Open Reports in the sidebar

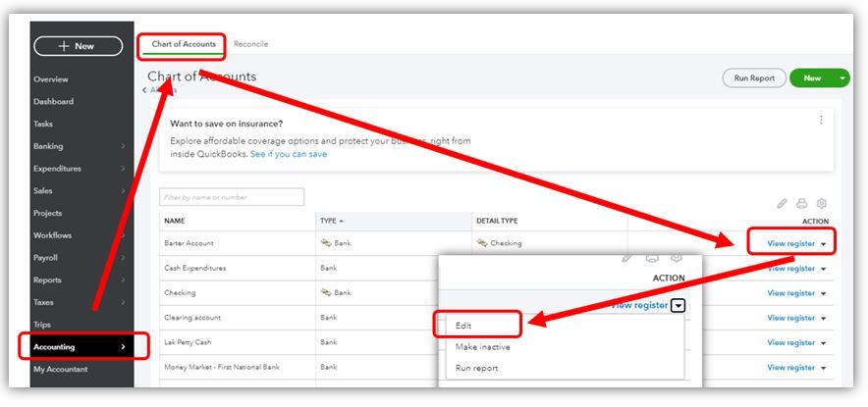(x=47, y=280)
